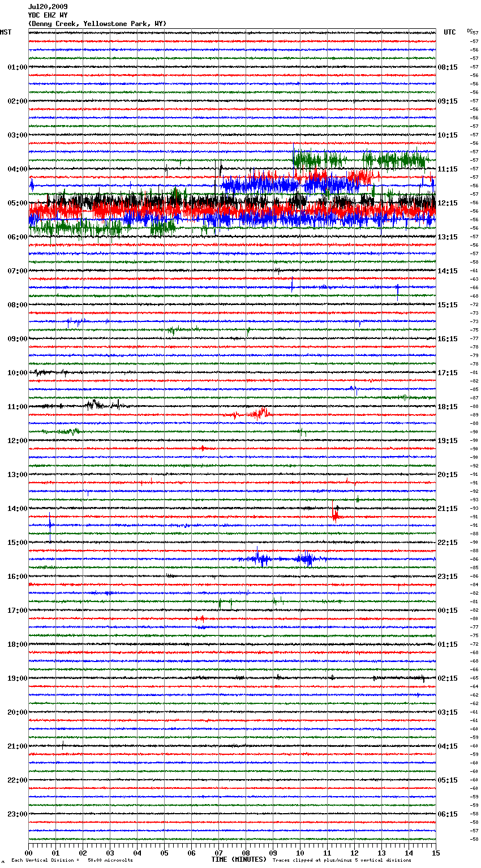Click the 00 minute tick on bottom axis
Screen dimensions: 481x868
tap(29, 853)
